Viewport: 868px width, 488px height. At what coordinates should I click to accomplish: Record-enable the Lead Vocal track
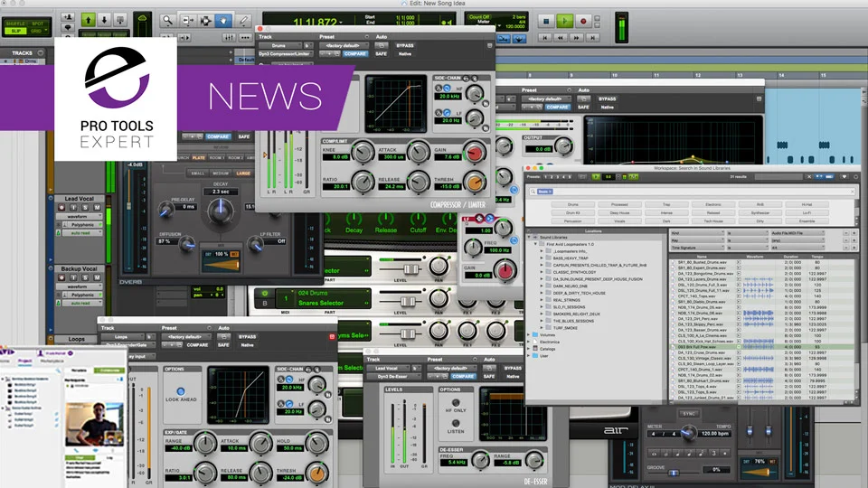(x=61, y=208)
